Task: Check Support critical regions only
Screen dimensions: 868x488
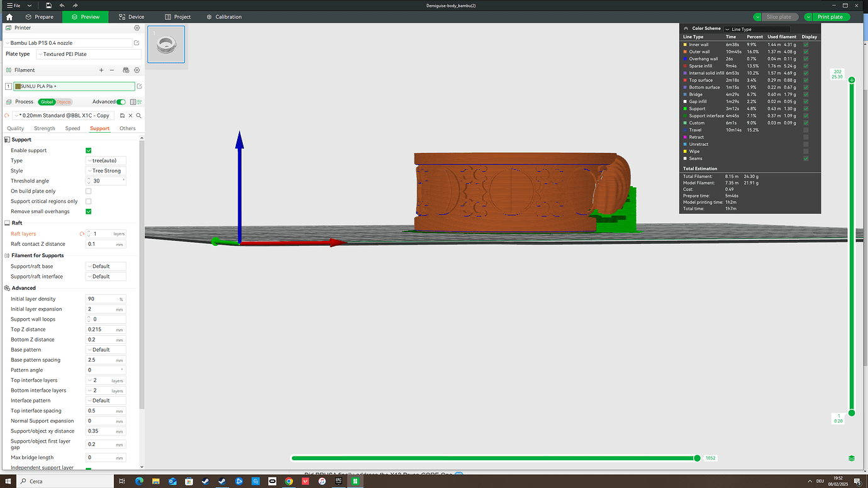Action: click(x=89, y=201)
